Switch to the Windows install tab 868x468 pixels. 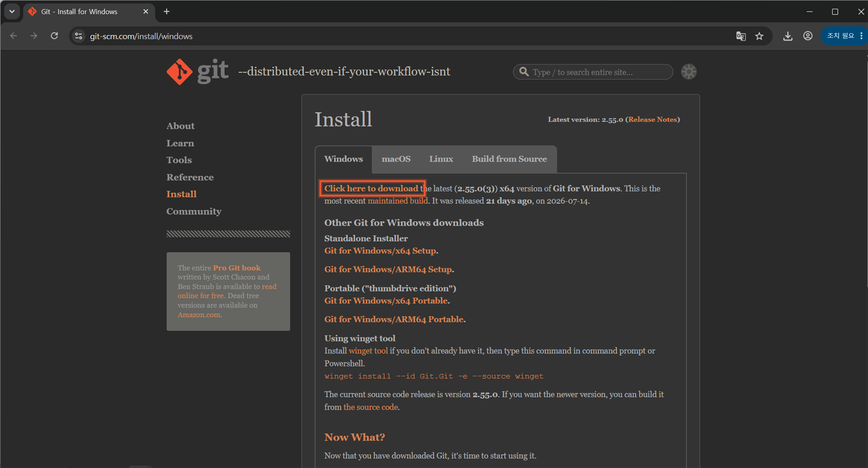pyautogui.click(x=343, y=159)
